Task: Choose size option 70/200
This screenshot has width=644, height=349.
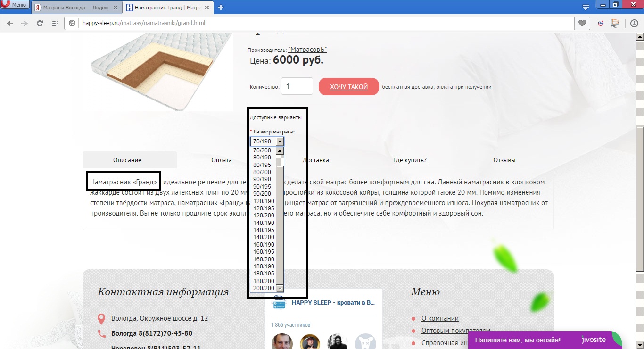Action: [x=262, y=150]
